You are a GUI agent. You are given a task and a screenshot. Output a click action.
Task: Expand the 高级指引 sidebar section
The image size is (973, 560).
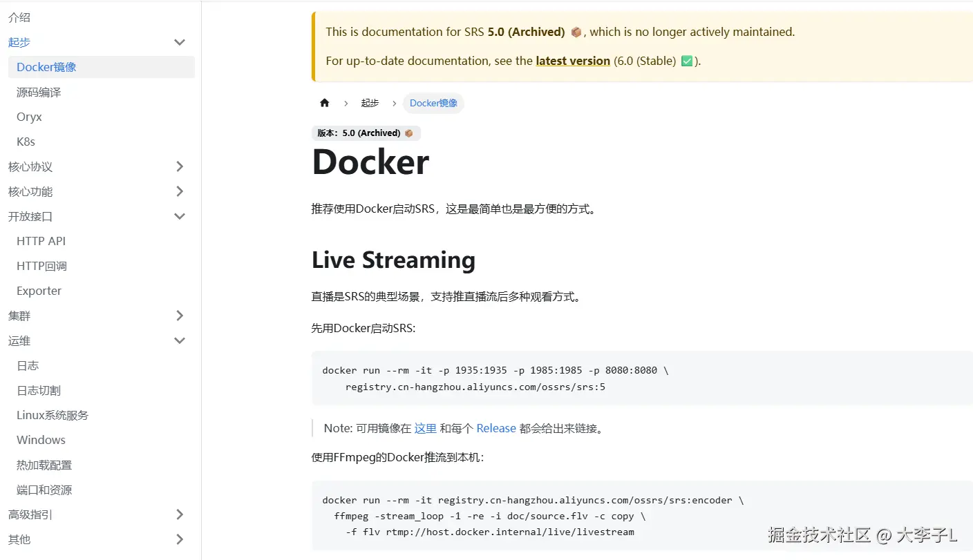tap(180, 514)
